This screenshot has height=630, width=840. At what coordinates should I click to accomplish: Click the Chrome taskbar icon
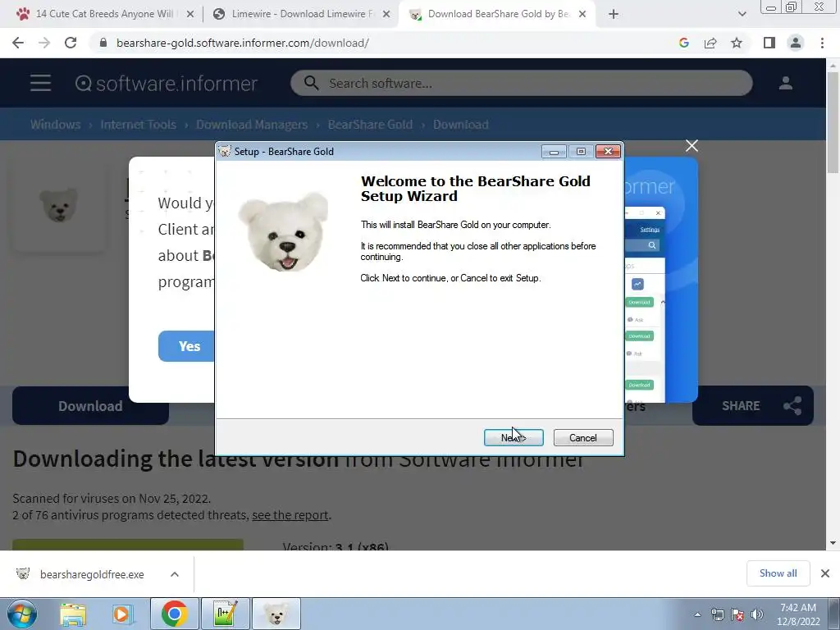coord(174,614)
